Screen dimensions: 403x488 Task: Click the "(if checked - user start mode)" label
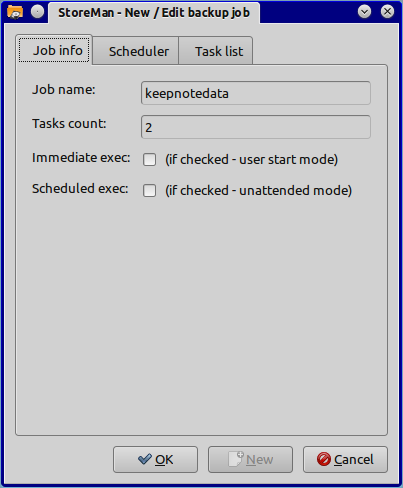click(x=252, y=159)
